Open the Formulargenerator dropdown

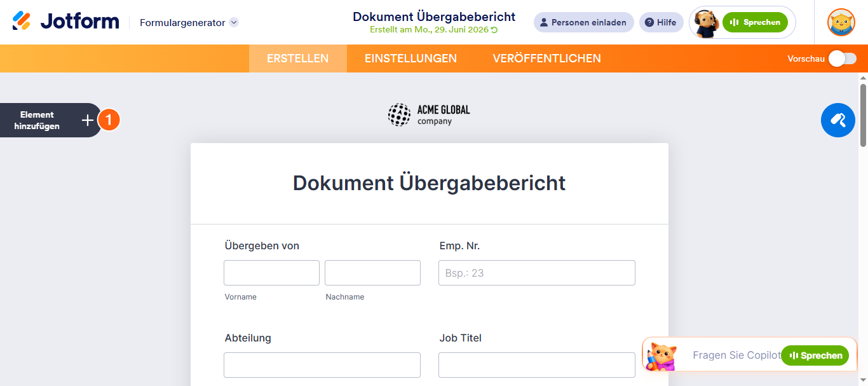tap(189, 22)
